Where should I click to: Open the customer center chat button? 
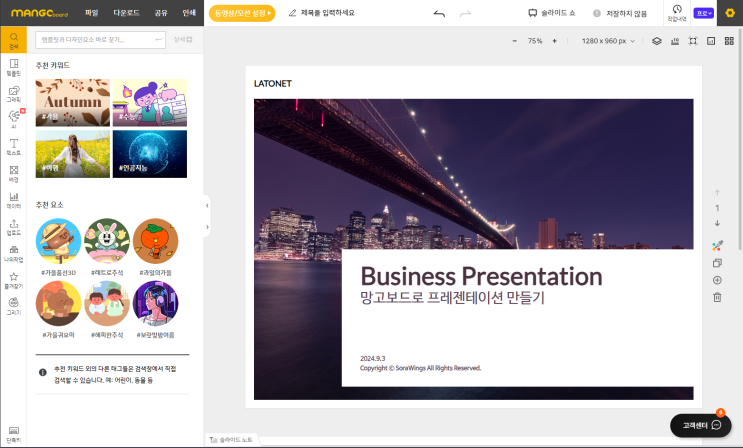tap(701, 425)
